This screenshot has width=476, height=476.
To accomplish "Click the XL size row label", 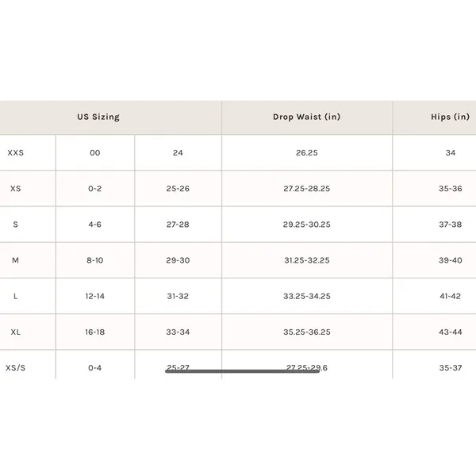I will 16,332.
